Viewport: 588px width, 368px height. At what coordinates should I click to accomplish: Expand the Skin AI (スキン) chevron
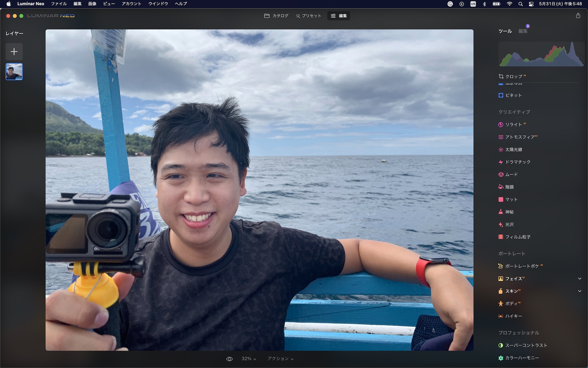coord(579,291)
